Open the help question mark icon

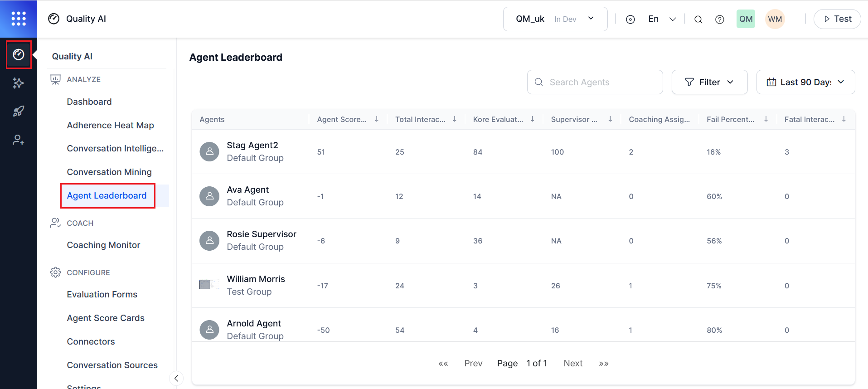[x=719, y=19]
